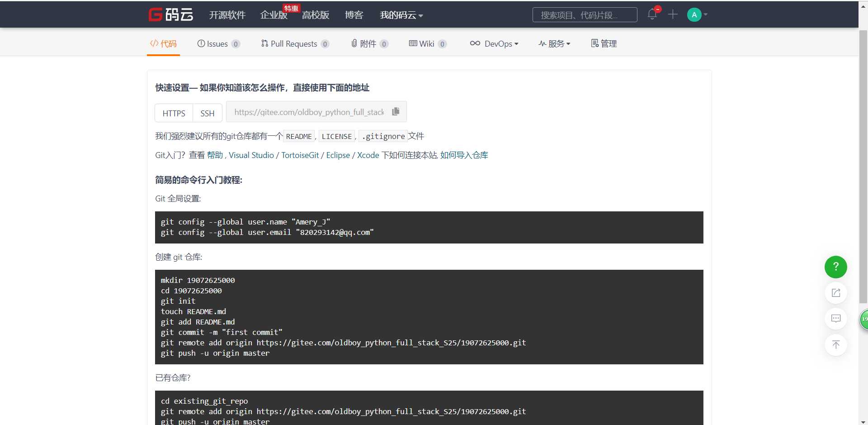
Task: Click the README tag
Action: tap(299, 136)
